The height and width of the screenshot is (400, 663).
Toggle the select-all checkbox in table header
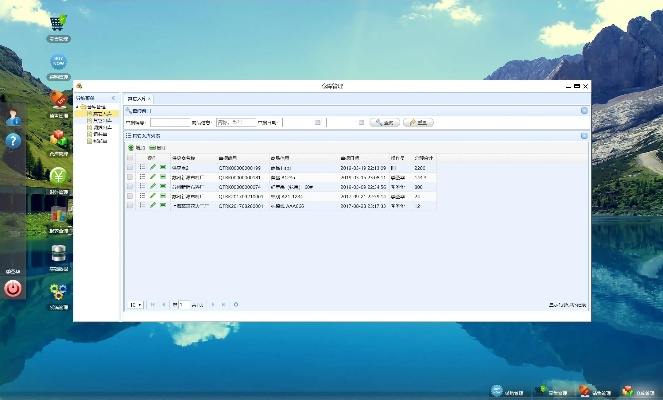coord(130,158)
